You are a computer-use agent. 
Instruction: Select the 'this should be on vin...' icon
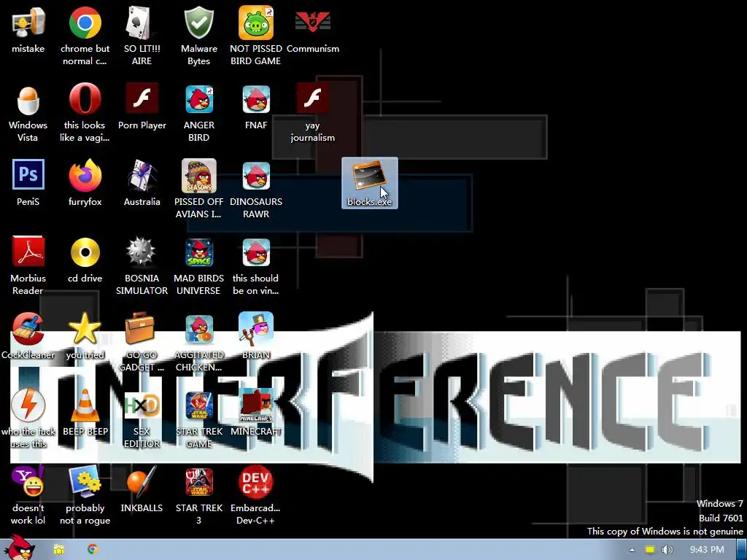[x=256, y=252]
